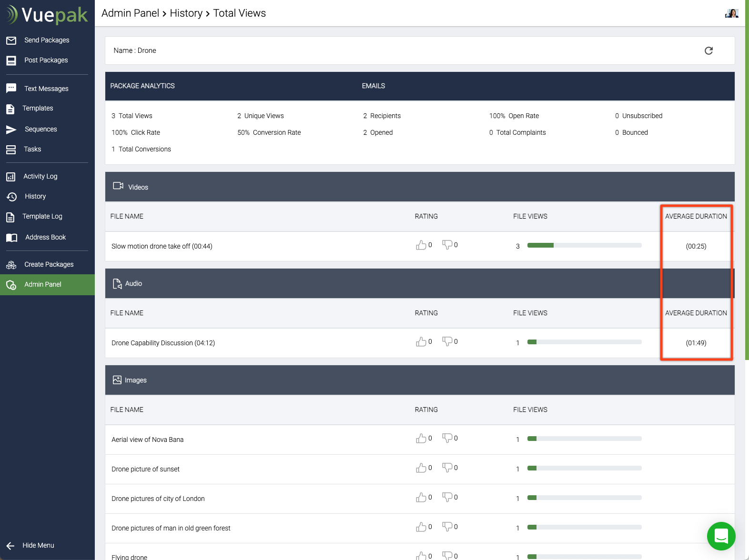Thumbs up the Slow motion drone video

pyautogui.click(x=421, y=245)
